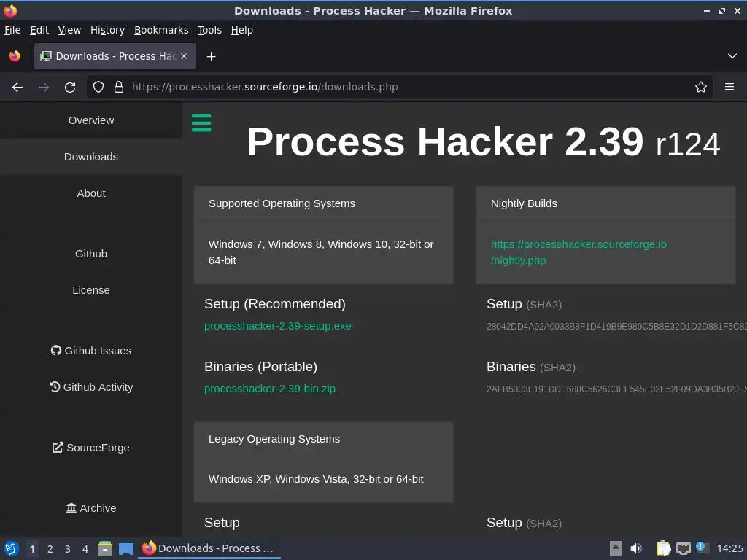Bookmark this page with the star
747x560 pixels.
tap(701, 87)
